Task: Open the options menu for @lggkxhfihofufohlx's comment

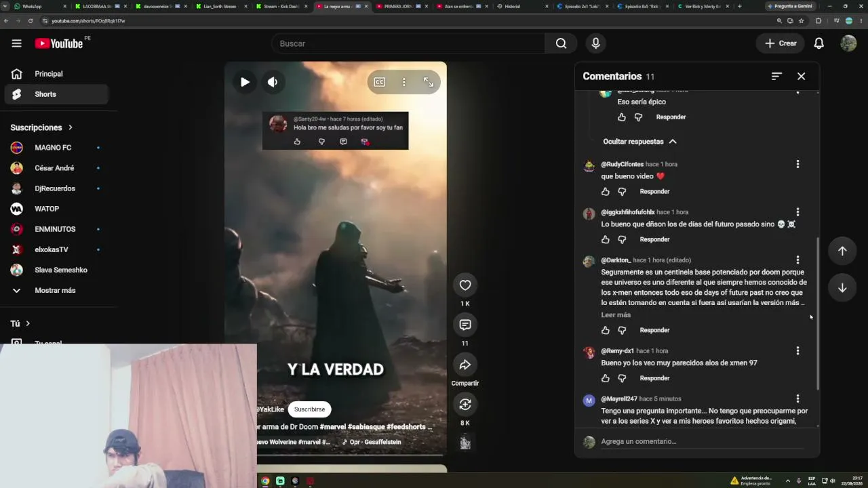Action: tap(797, 212)
